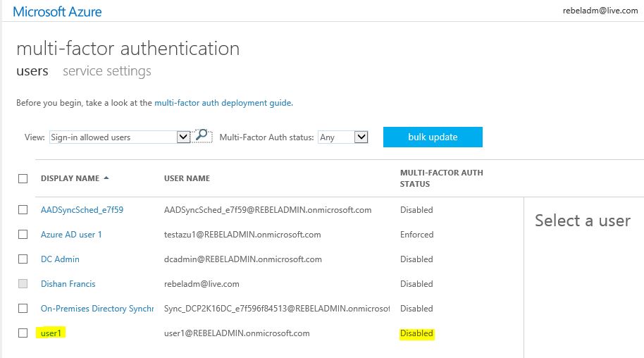Click the DISPLAY NAME column header
This screenshot has height=358, width=644.
tap(70, 178)
